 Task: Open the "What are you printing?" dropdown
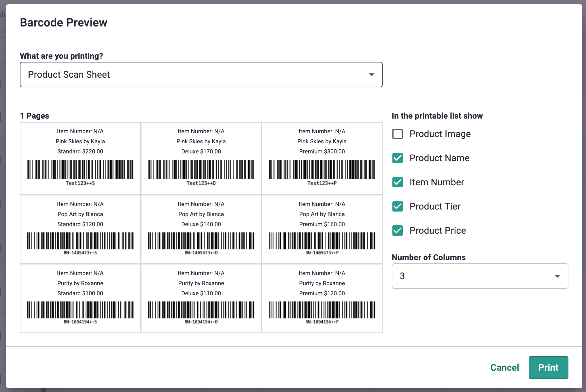pos(201,75)
